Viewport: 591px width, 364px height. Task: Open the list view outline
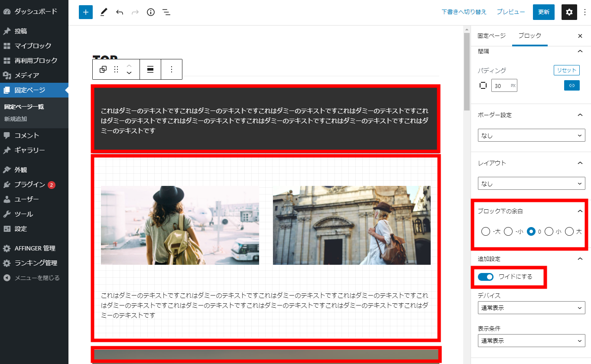[x=166, y=12]
